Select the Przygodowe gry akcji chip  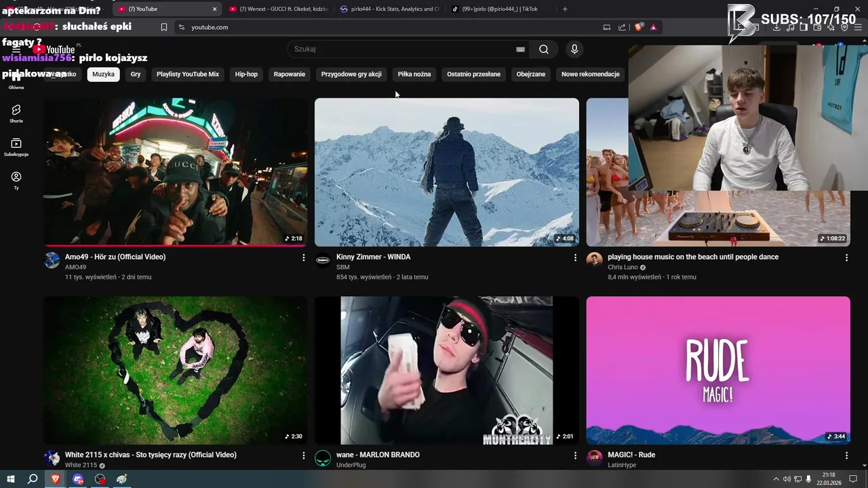351,74
